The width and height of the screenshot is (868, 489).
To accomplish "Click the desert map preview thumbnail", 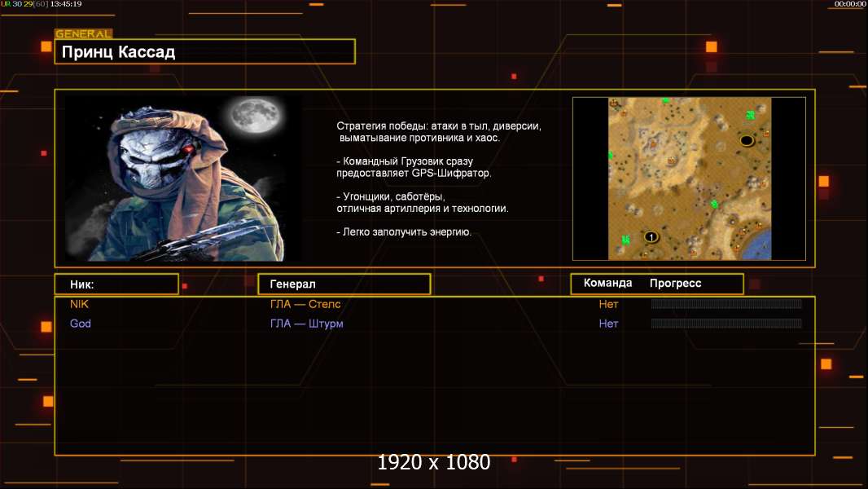I will (689, 178).
